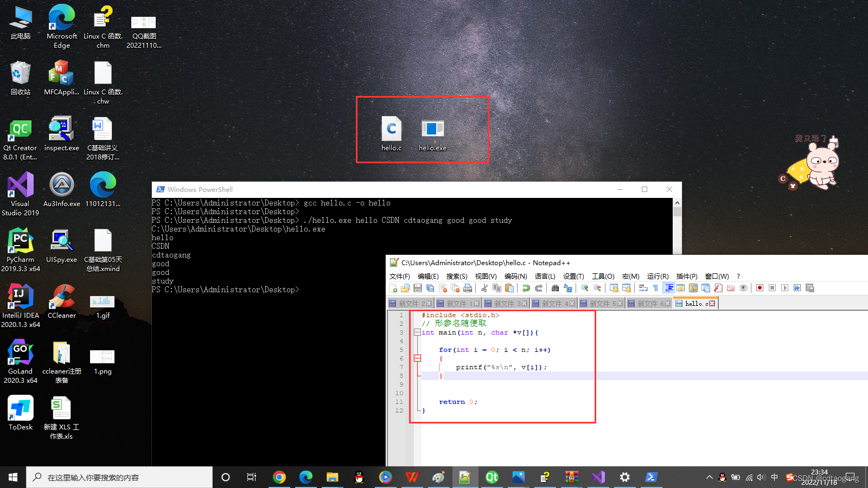This screenshot has height=488, width=868.
Task: Click Stop Recording macro square icon
Action: tap(773, 288)
